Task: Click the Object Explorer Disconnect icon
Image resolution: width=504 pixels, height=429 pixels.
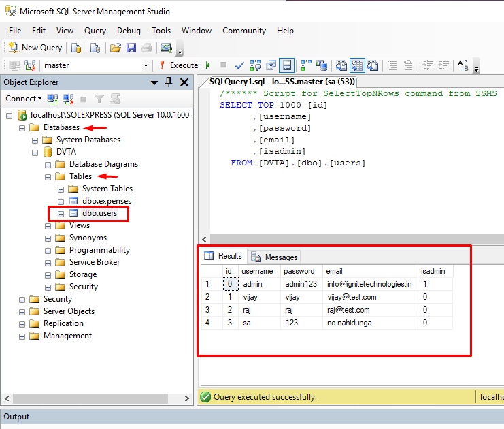Action: coord(68,99)
